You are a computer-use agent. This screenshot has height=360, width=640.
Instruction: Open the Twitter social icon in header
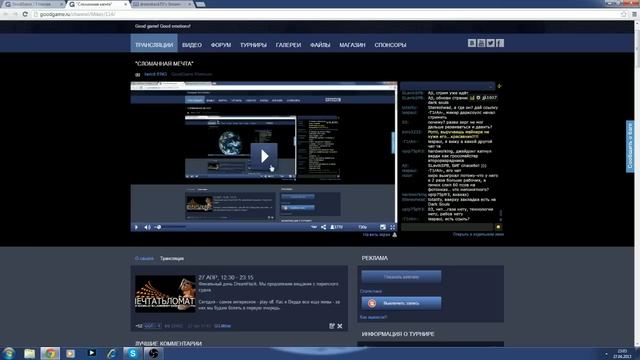click(x=491, y=43)
